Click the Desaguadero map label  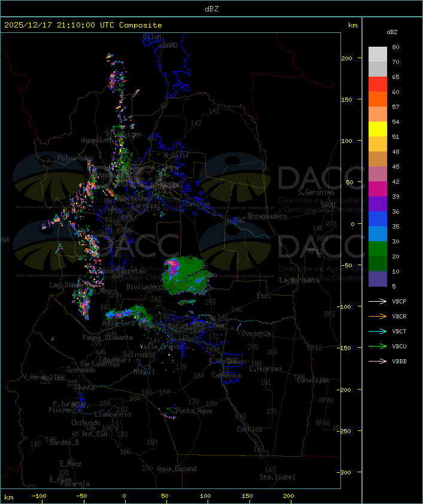pyautogui.click(x=267, y=216)
